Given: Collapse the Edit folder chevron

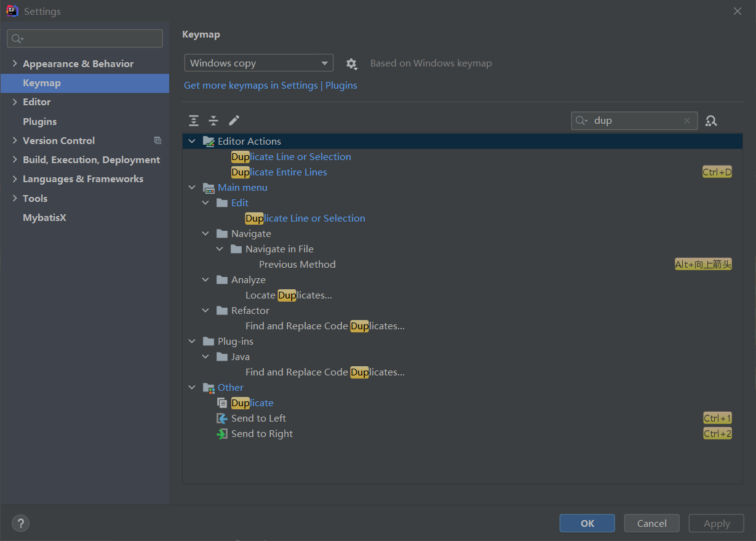Looking at the screenshot, I should click(x=205, y=202).
